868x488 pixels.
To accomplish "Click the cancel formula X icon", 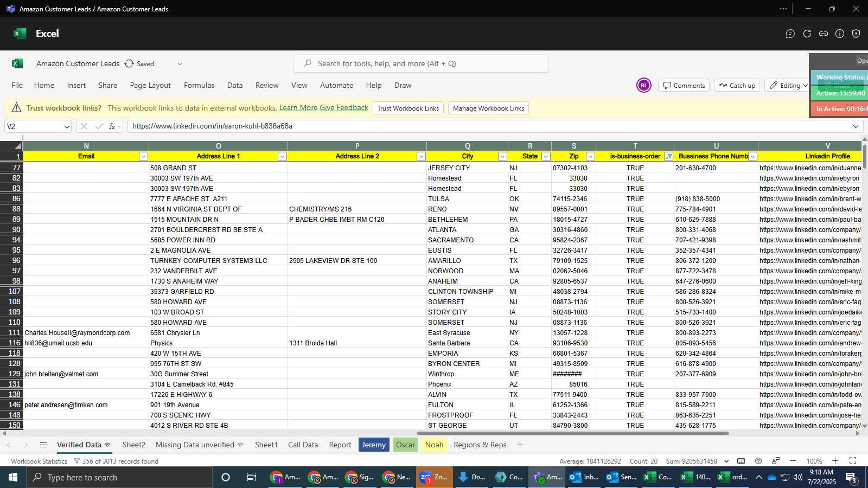I will (84, 126).
